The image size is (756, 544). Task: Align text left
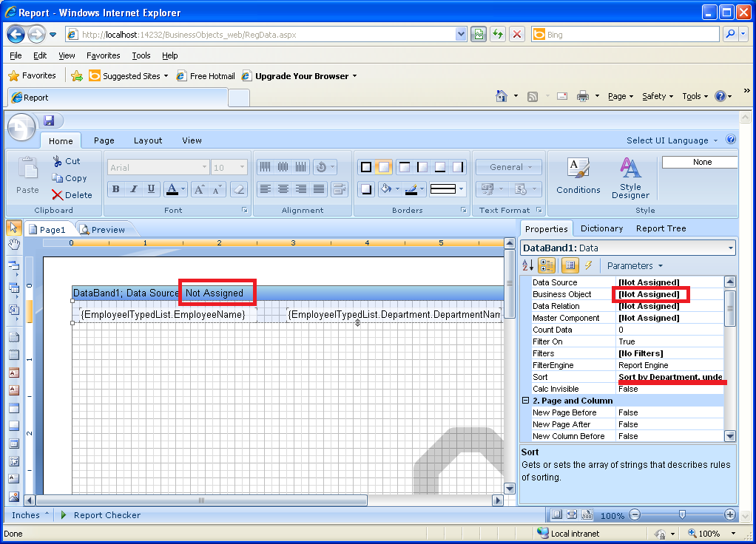(x=265, y=189)
